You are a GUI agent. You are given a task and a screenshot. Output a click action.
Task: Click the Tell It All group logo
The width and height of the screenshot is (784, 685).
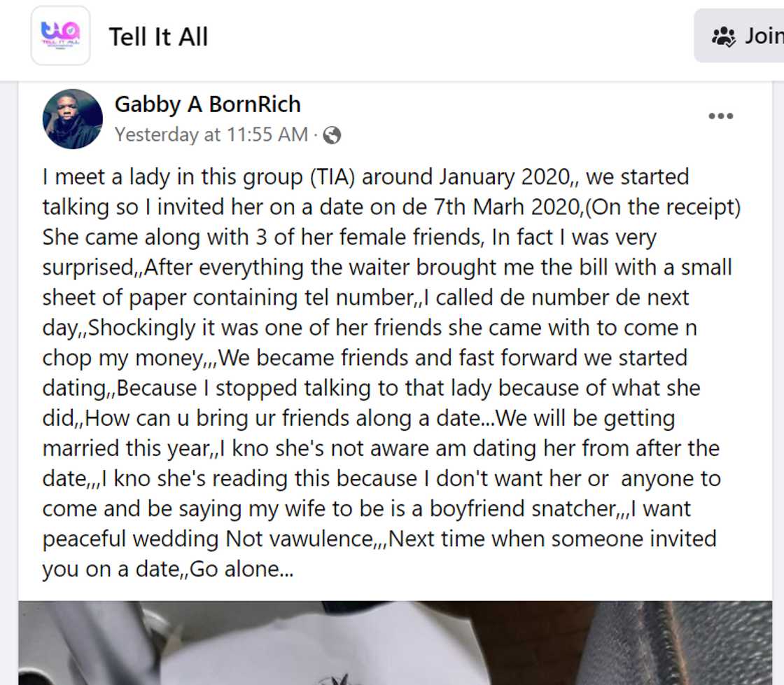pos(60,36)
